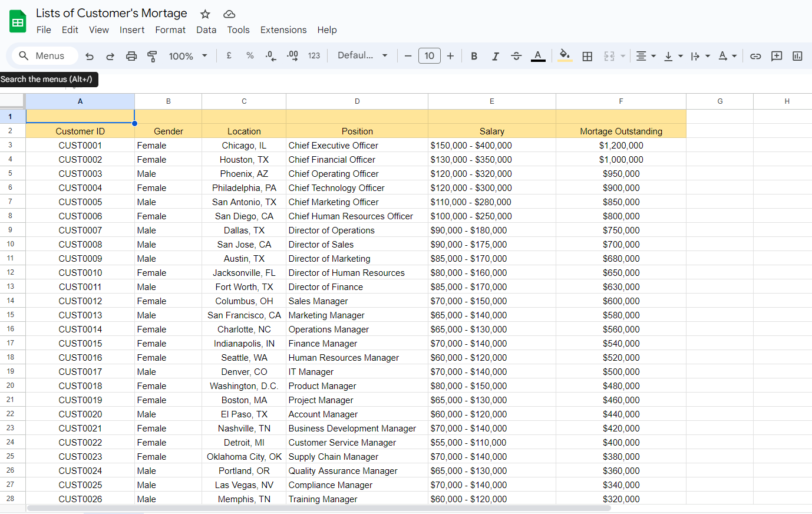The height and width of the screenshot is (514, 812).
Task: Toggle bold formatting
Action: (x=474, y=56)
